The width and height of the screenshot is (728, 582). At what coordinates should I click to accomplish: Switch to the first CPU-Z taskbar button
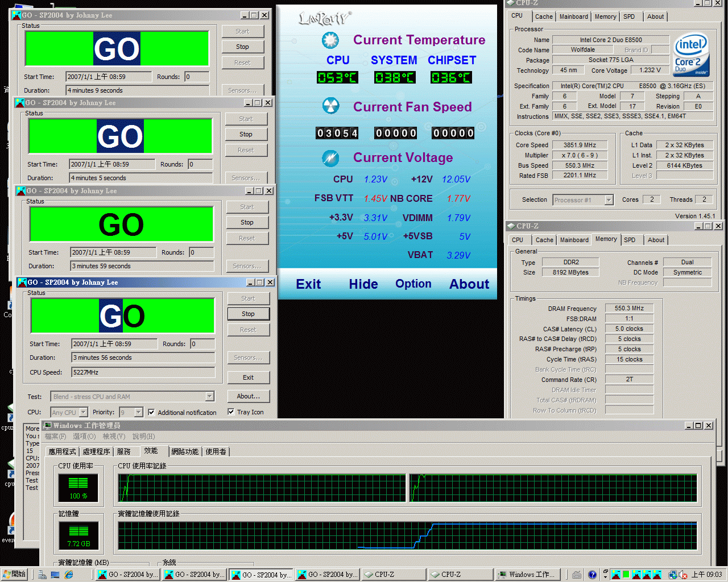point(393,575)
